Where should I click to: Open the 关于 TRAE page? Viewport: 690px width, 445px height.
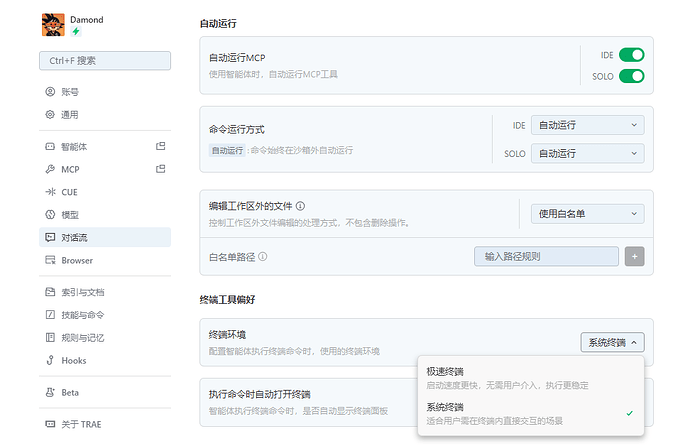tap(105, 424)
